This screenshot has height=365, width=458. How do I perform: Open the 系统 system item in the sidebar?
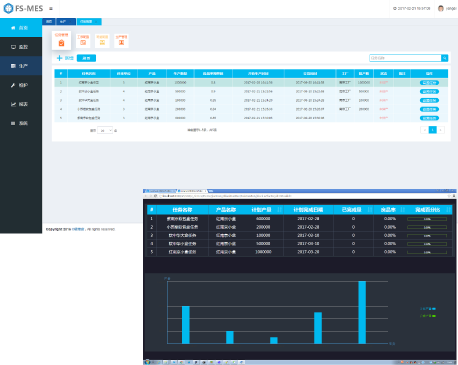click(x=21, y=123)
